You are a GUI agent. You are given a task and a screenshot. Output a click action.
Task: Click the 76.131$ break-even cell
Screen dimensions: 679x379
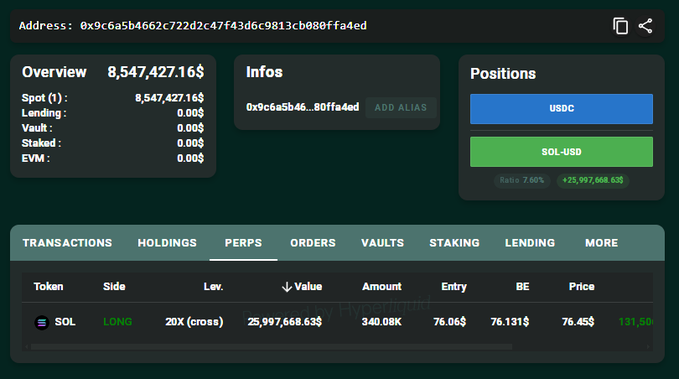point(510,322)
